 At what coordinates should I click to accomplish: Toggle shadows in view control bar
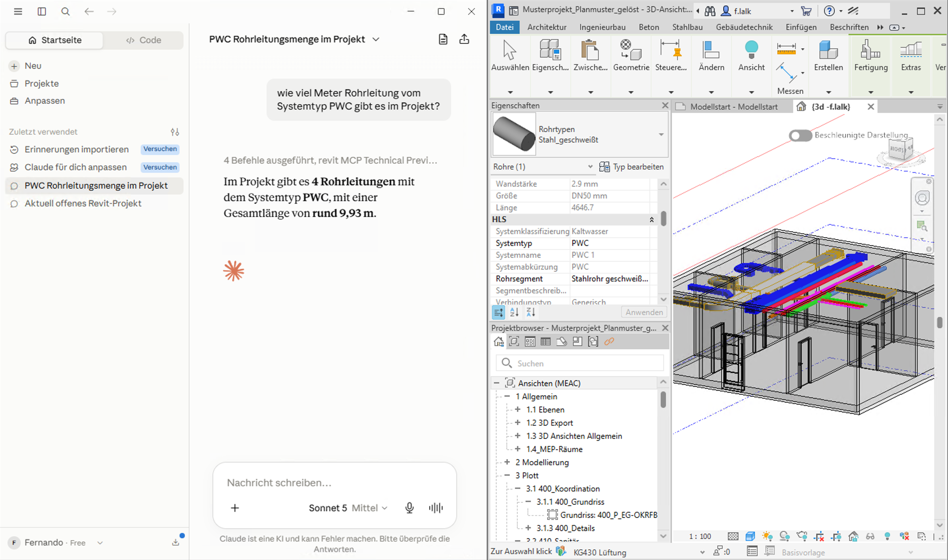coord(785,536)
